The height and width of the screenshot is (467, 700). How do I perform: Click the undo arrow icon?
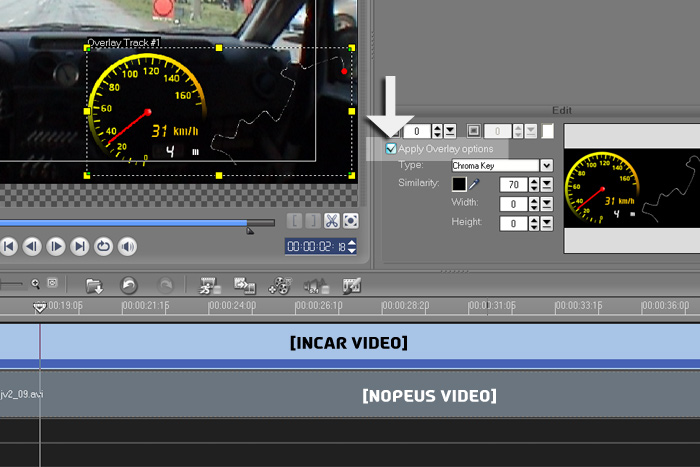[128, 286]
